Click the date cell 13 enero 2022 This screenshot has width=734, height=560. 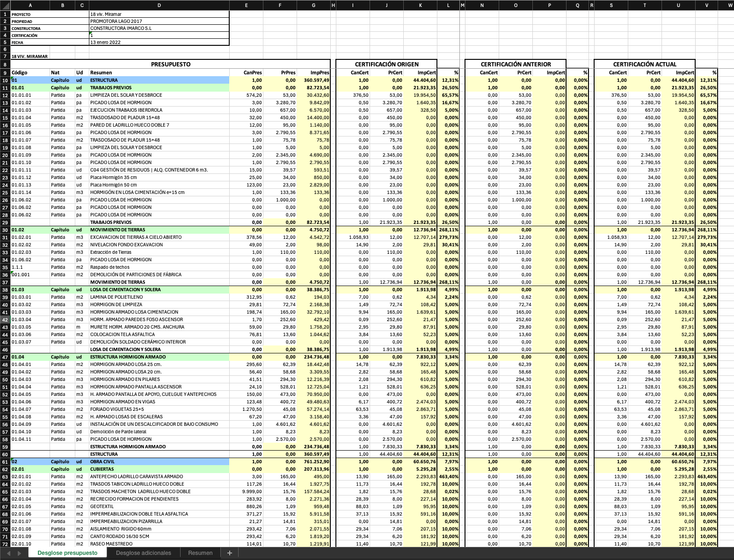[159, 42]
